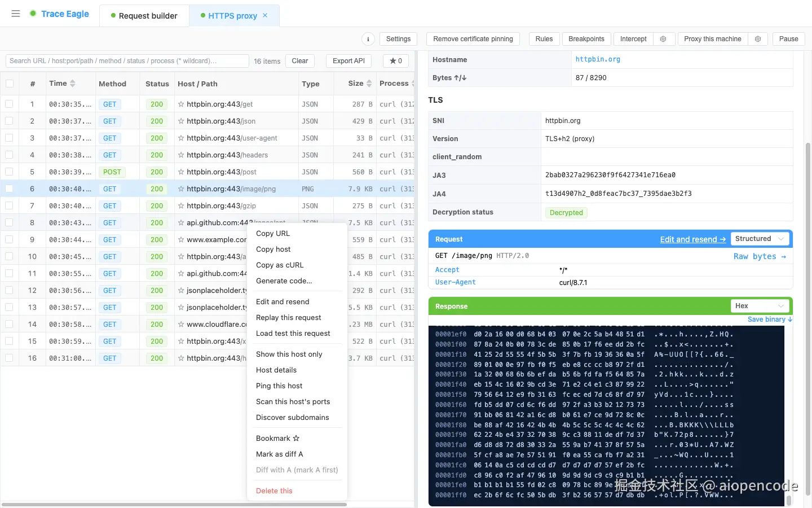
Task: Click Save binary link
Action: pos(770,319)
